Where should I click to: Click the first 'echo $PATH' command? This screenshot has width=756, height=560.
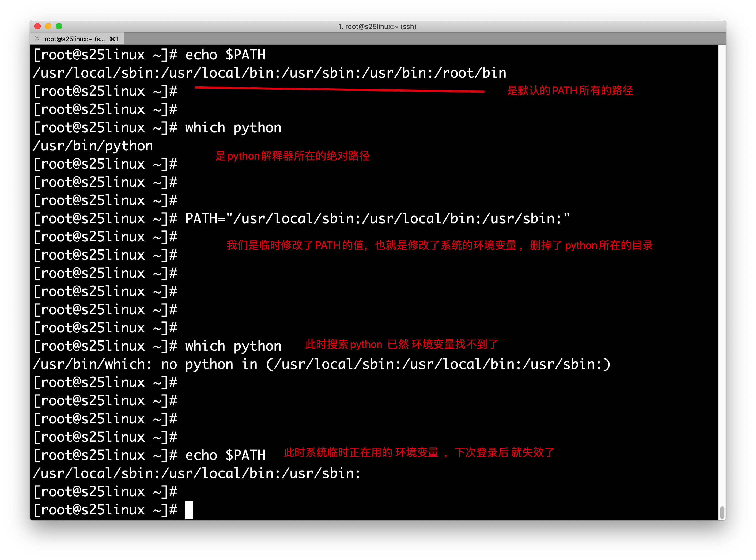225,55
